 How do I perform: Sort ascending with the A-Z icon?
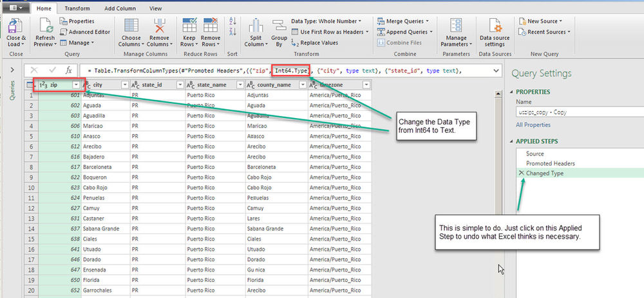[x=233, y=21]
